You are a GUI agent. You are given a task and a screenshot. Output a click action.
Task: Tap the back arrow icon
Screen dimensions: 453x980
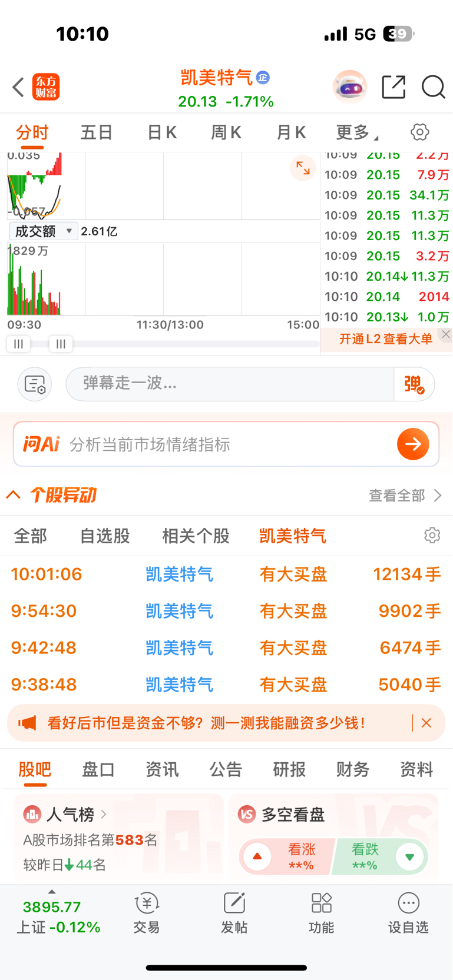(x=18, y=87)
